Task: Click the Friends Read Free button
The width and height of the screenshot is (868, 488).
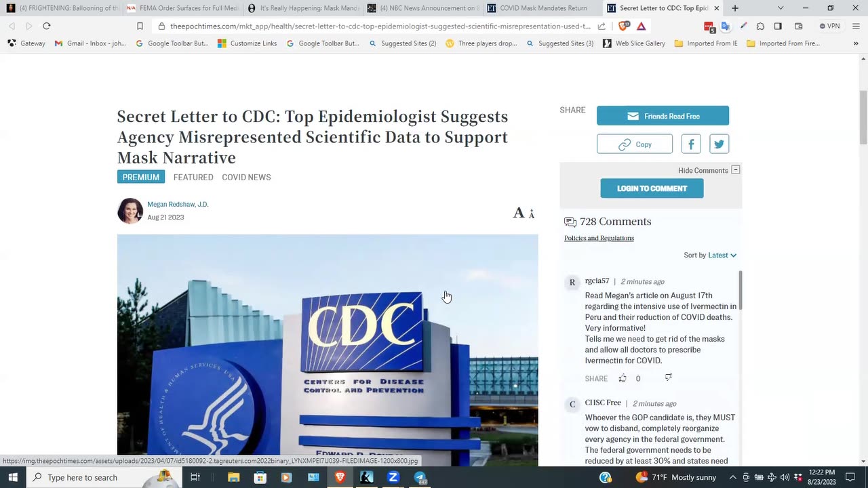Action: 663,116
